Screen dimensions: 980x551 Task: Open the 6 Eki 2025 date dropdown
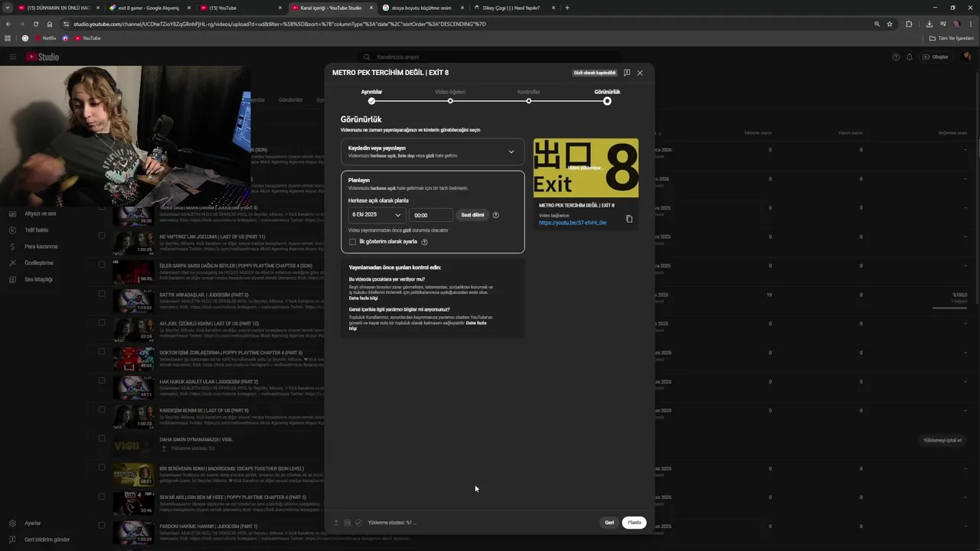pyautogui.click(x=376, y=215)
